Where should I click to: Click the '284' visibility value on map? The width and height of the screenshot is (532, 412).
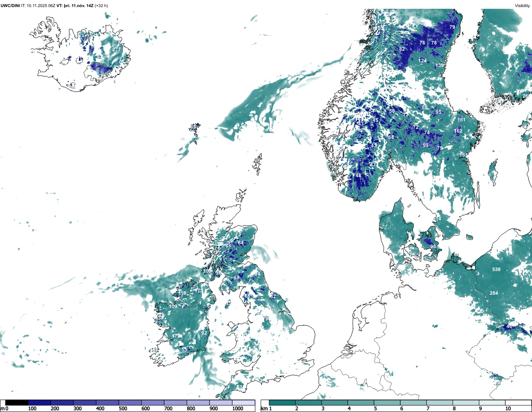click(x=494, y=293)
